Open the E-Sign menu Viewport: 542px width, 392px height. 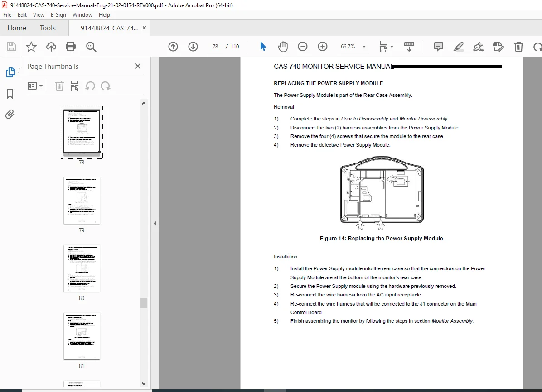point(58,15)
